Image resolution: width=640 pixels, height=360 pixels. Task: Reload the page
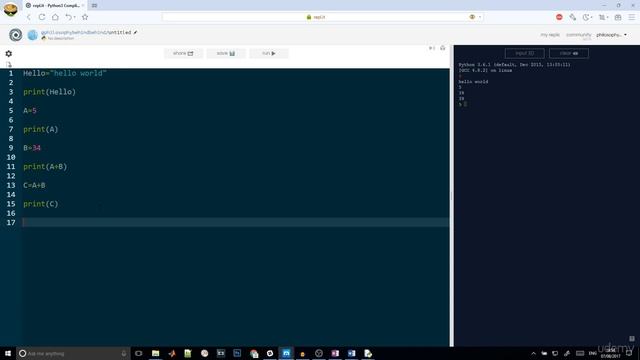tap(42, 17)
